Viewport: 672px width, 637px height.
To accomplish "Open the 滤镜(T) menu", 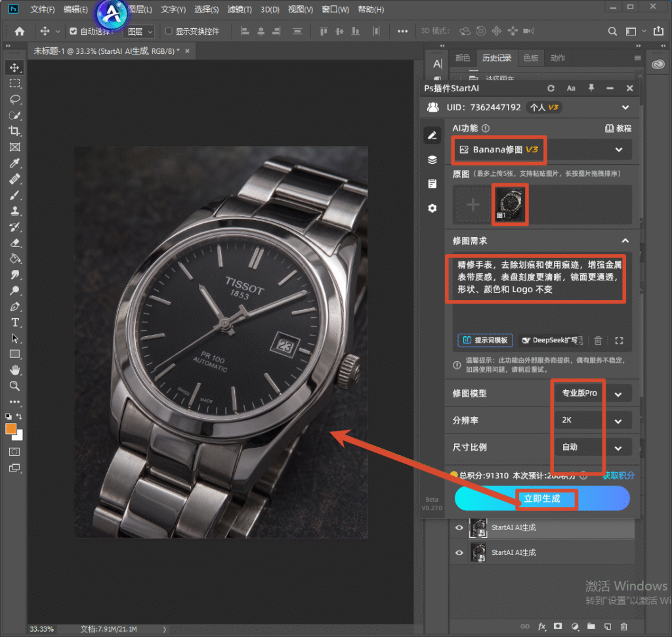I will [240, 9].
